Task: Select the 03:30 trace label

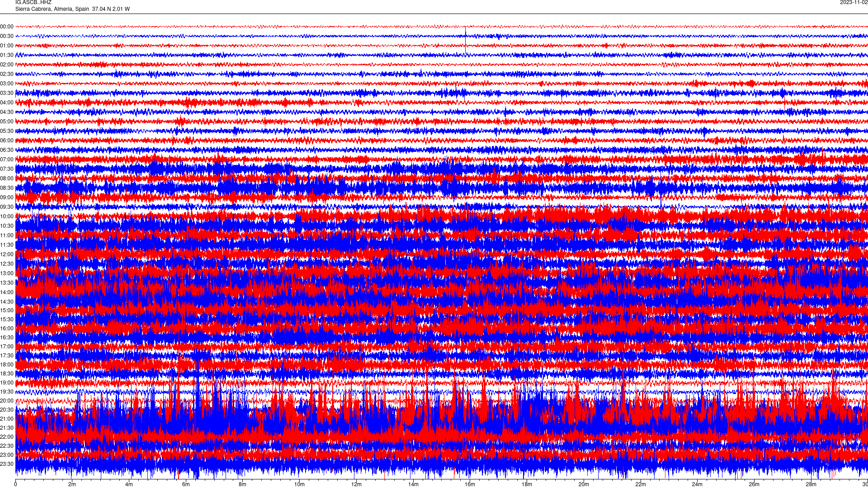Action: (x=7, y=93)
